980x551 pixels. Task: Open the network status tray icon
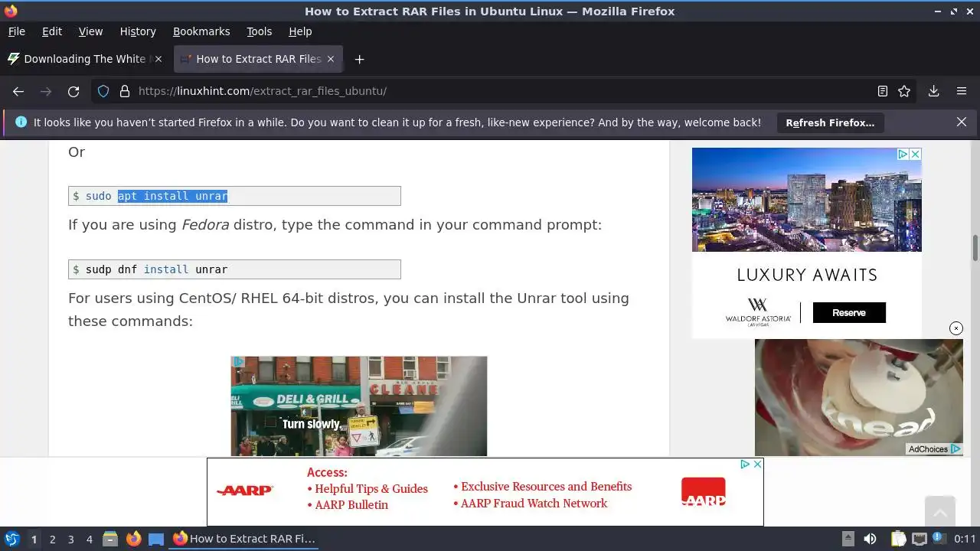point(920,539)
